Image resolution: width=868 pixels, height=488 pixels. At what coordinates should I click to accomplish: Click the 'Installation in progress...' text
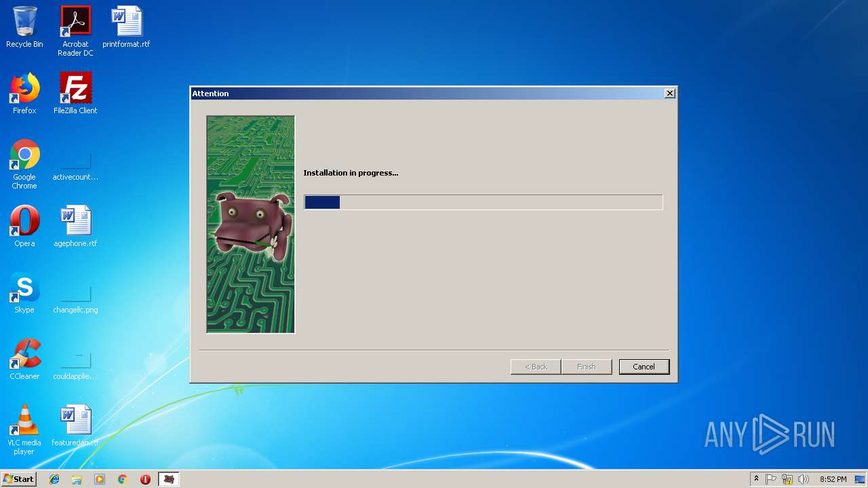coord(351,173)
